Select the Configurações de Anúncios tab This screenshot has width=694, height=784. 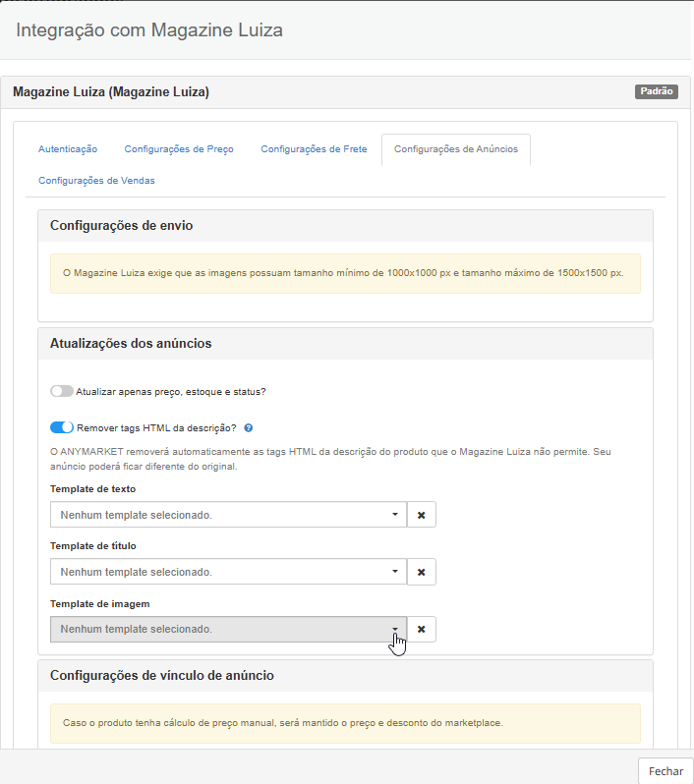pos(456,149)
